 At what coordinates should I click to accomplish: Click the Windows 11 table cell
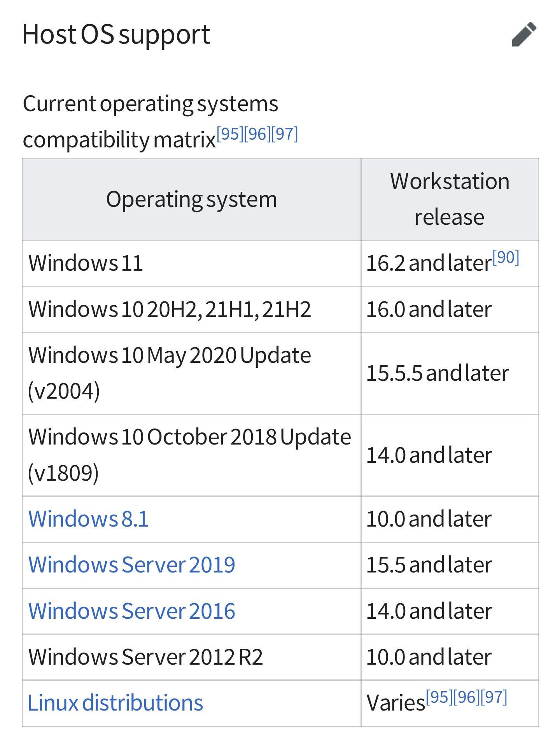[x=86, y=263]
